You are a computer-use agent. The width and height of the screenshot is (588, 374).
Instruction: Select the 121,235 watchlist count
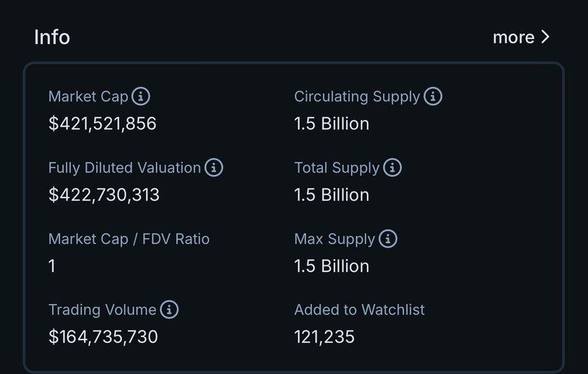pos(324,337)
